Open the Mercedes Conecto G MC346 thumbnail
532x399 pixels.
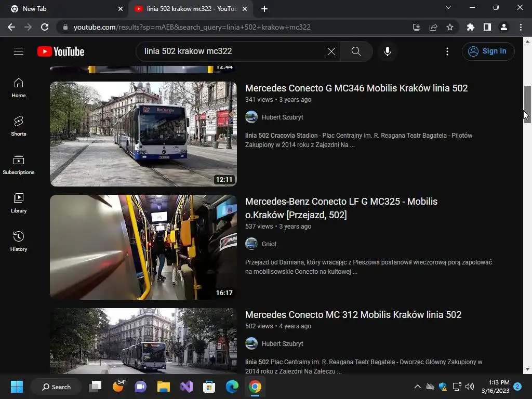(143, 134)
